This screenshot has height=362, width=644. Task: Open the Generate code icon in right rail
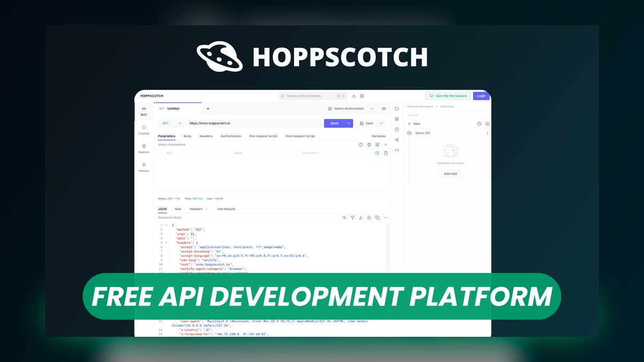click(x=397, y=150)
